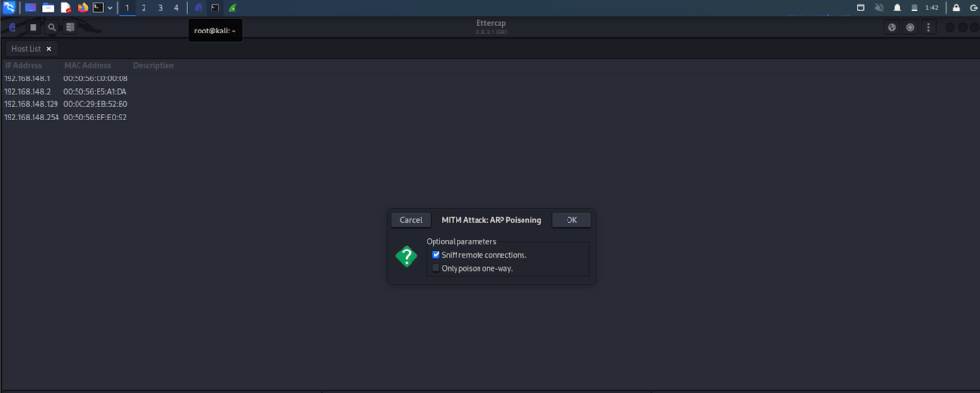980x393 pixels.
Task: Enable Only poison one-way option
Action: [435, 268]
